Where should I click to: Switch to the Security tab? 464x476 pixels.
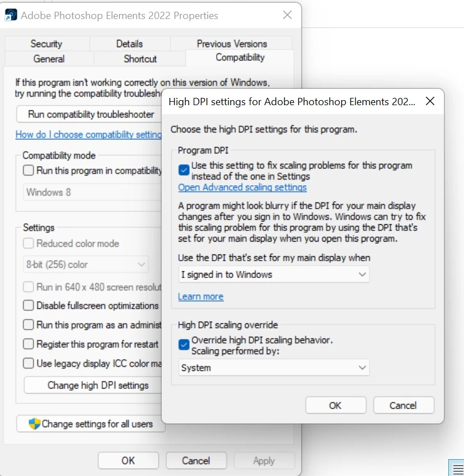(x=46, y=44)
